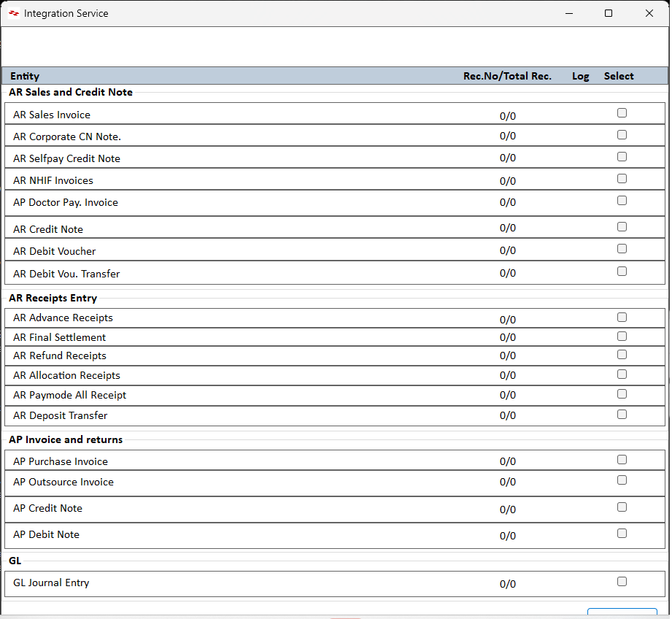
Task: Check the AP Doctor Pay. Invoice box
Action: [x=622, y=201]
